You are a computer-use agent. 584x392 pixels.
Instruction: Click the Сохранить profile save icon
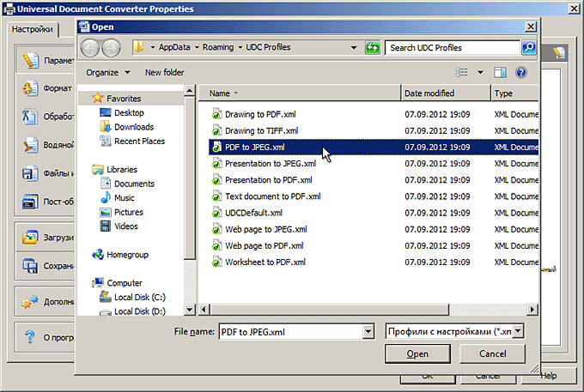click(x=30, y=266)
